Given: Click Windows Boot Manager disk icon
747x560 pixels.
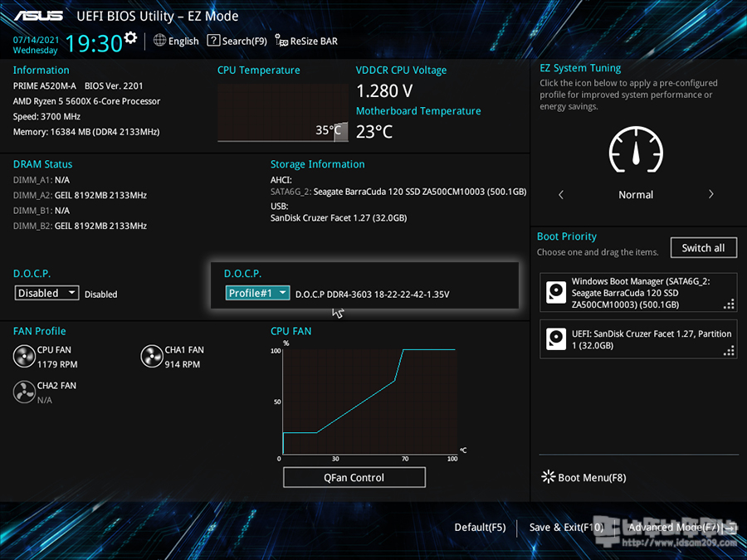Looking at the screenshot, I should tap(556, 292).
